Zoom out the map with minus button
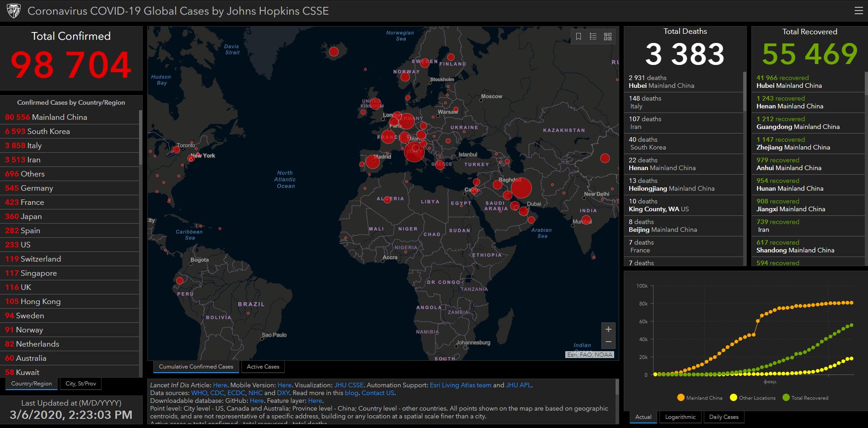The height and width of the screenshot is (428, 868). (608, 342)
